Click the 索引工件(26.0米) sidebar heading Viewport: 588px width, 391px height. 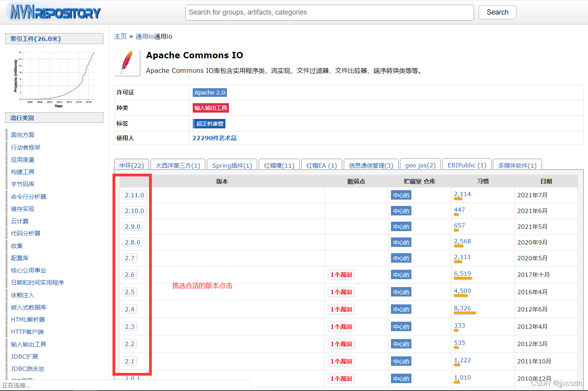pos(54,39)
